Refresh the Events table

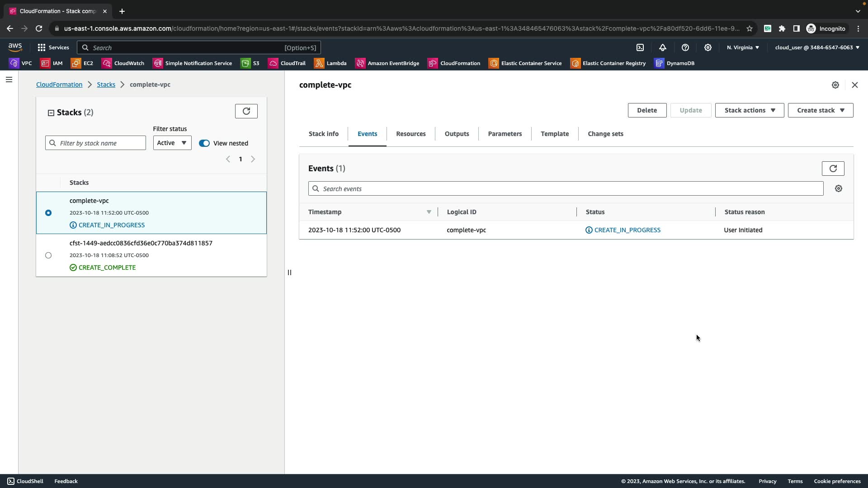833,169
